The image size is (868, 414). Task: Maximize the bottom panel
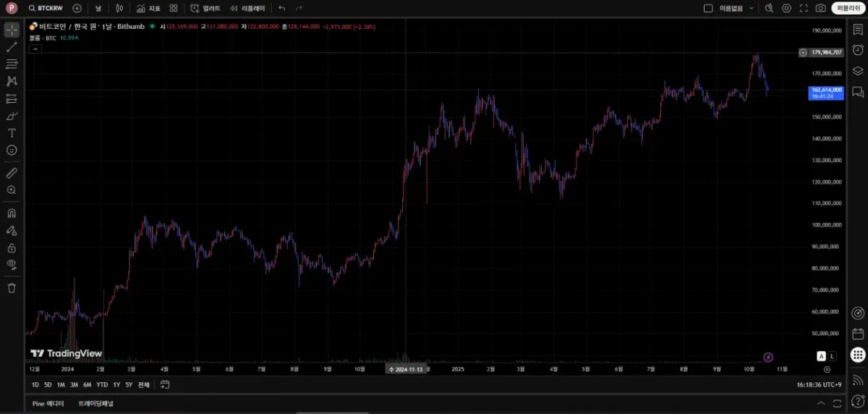pos(837,403)
